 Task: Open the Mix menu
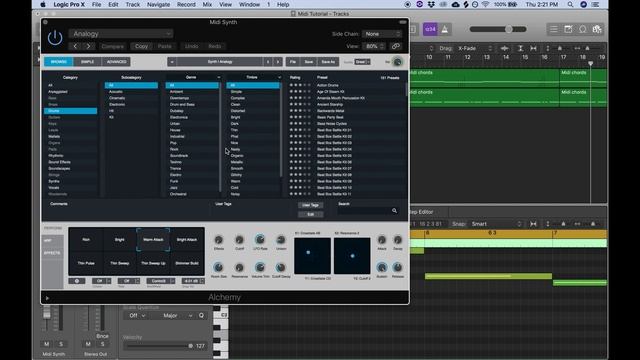(207, 4)
